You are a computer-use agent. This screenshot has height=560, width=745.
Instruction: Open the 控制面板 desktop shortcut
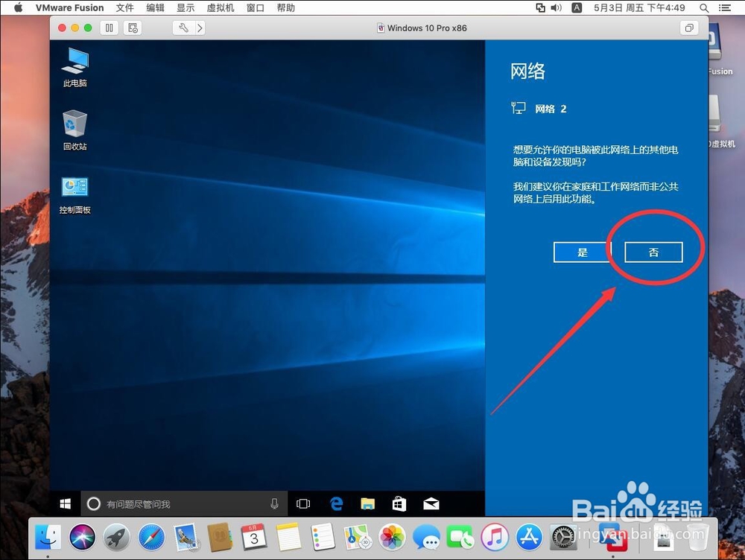pyautogui.click(x=74, y=194)
